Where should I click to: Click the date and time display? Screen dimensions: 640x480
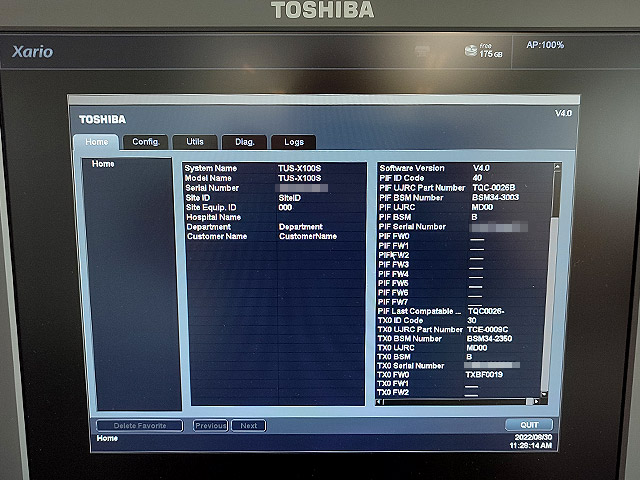pos(531,442)
